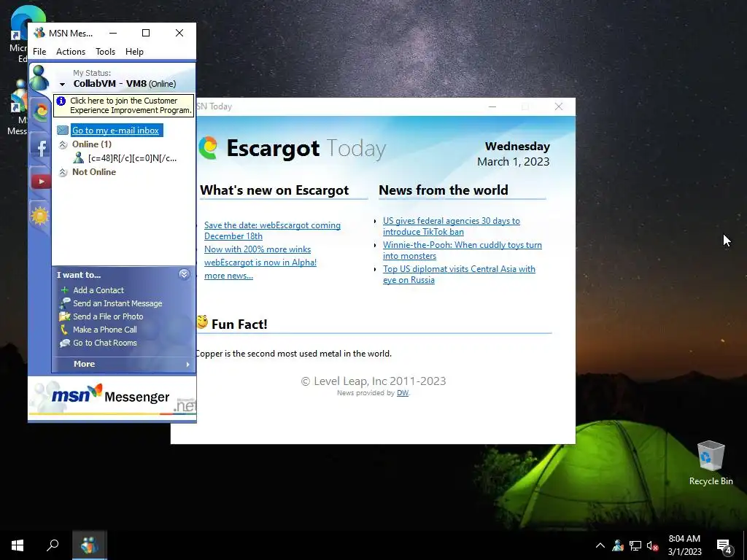Open 'Top US diplomat visits Central Asia' headline
This screenshot has width=747, height=560.
[459, 274]
